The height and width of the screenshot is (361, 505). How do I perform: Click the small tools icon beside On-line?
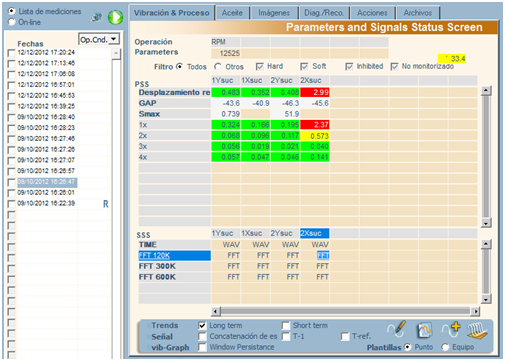96,17
